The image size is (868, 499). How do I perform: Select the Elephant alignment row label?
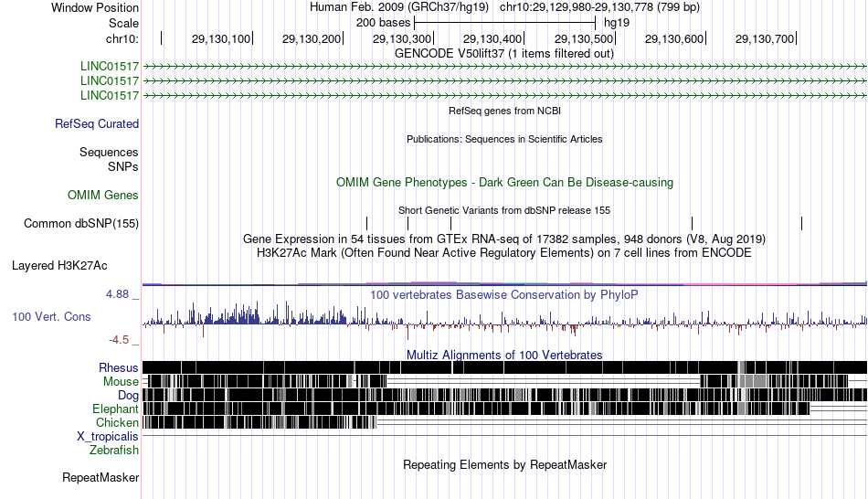[115, 409]
